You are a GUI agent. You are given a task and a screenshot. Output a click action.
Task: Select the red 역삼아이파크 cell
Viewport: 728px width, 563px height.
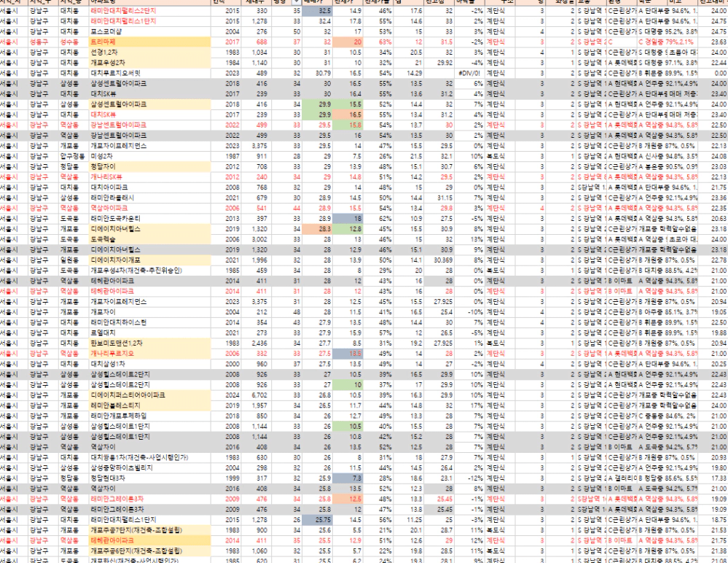(150, 208)
